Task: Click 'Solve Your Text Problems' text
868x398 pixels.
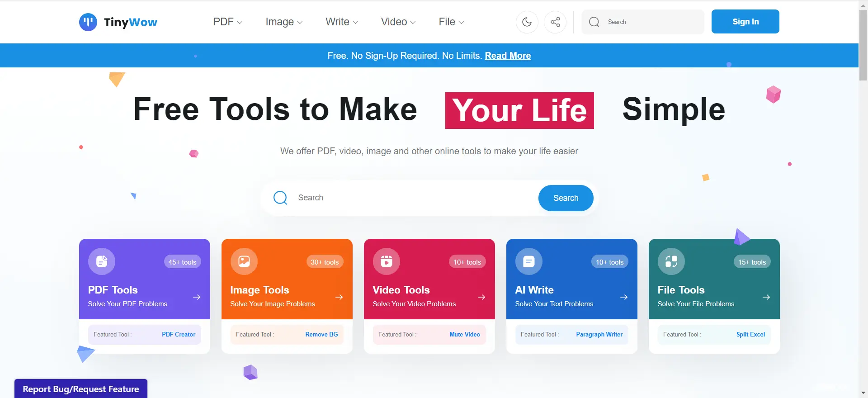Action: [554, 304]
